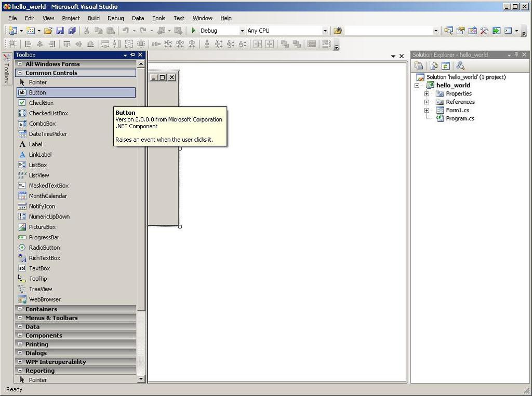The width and height of the screenshot is (532, 396).
Task: Save the current file with the floppy icon
Action: click(x=60, y=31)
